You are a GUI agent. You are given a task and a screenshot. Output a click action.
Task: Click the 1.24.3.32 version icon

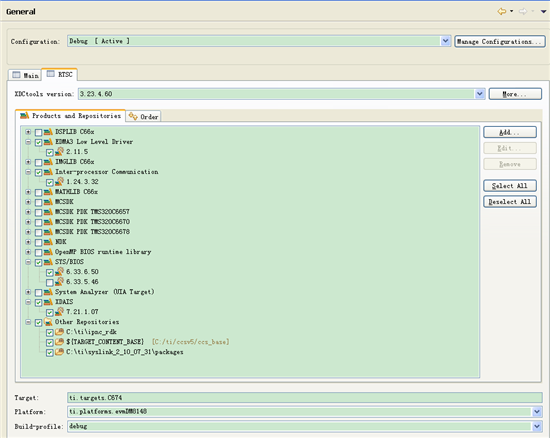click(59, 182)
